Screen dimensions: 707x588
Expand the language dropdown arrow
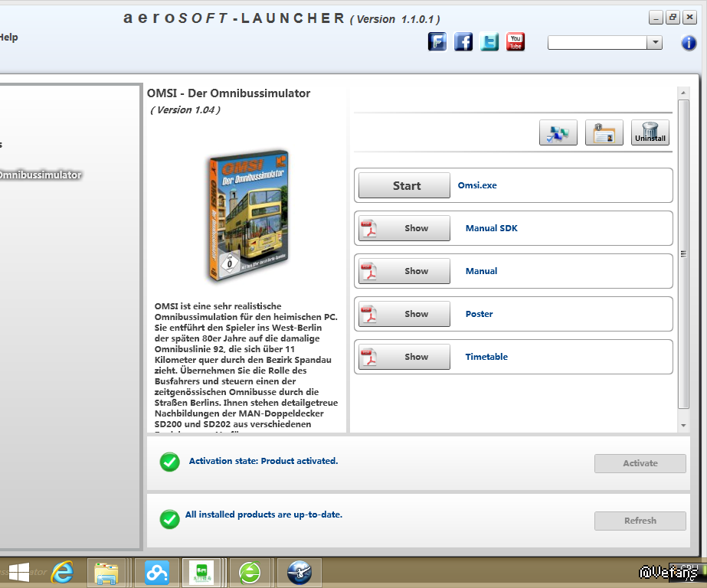655,43
